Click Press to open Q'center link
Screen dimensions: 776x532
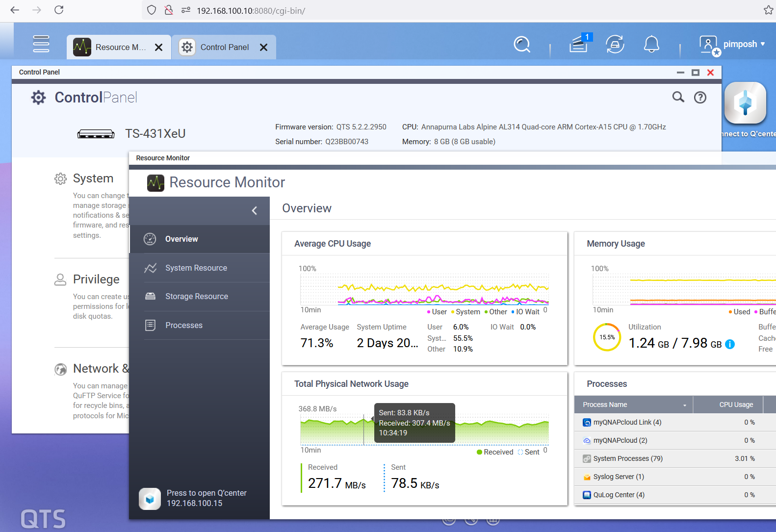[207, 493]
